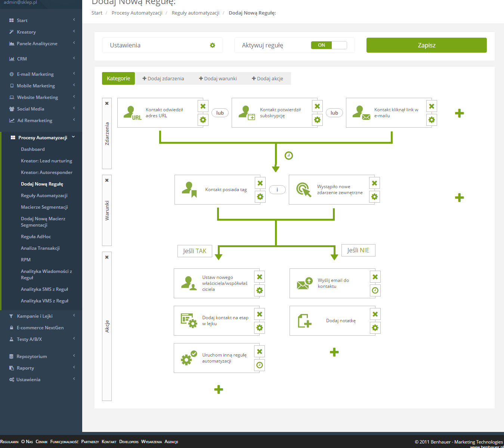Screen dimensions: 504x448
Task: Close the Akcje section with its X
Action: [107, 257]
